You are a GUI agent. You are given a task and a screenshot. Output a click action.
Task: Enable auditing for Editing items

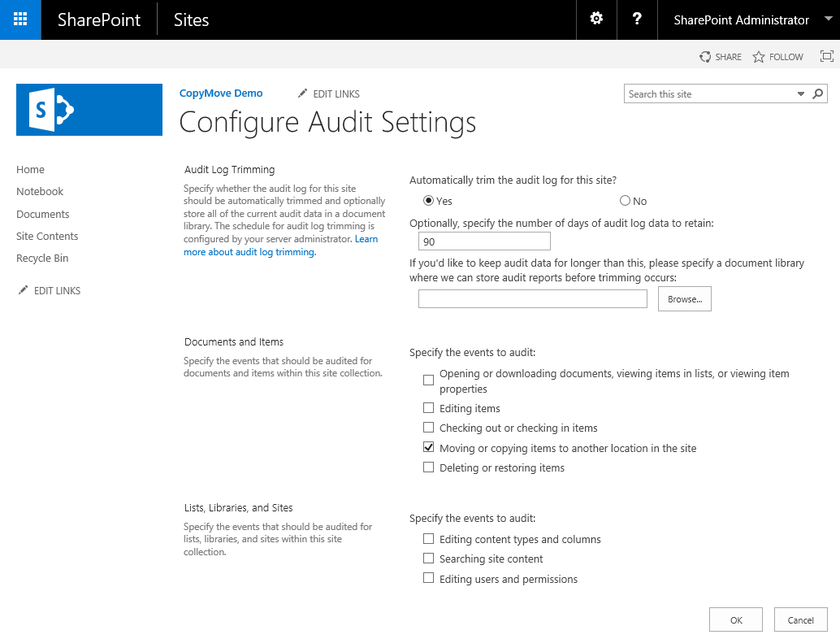click(428, 407)
